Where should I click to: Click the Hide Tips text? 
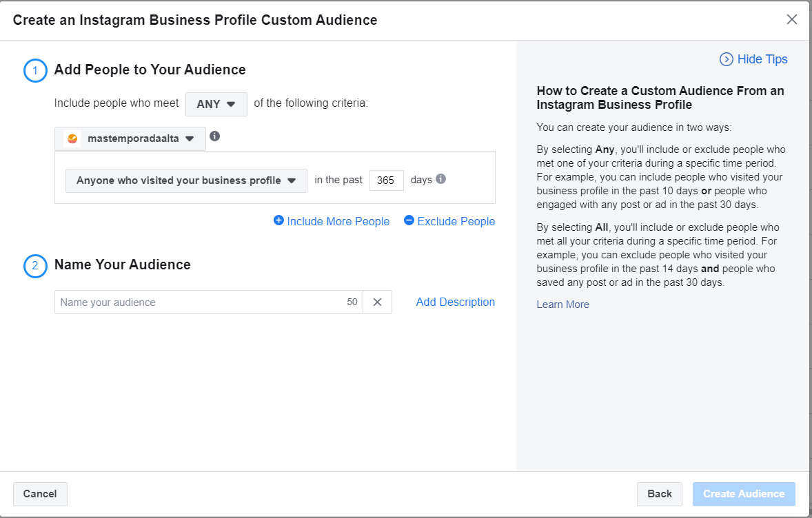pos(762,59)
